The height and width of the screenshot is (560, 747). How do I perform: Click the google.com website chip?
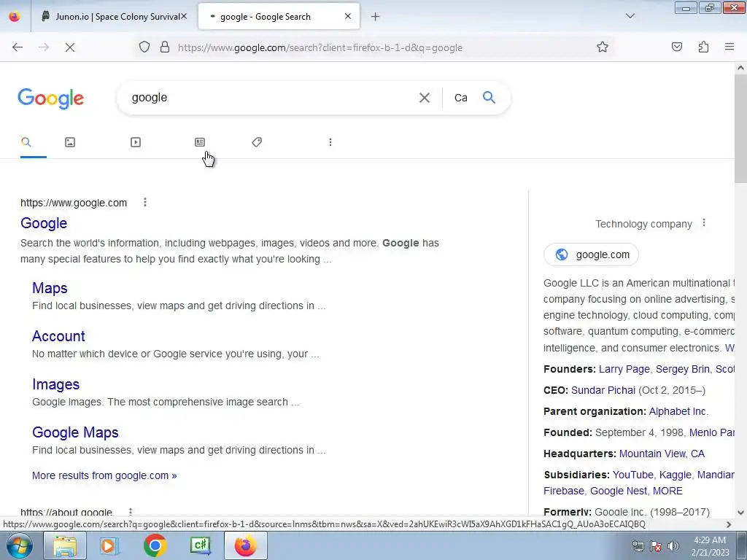point(591,254)
